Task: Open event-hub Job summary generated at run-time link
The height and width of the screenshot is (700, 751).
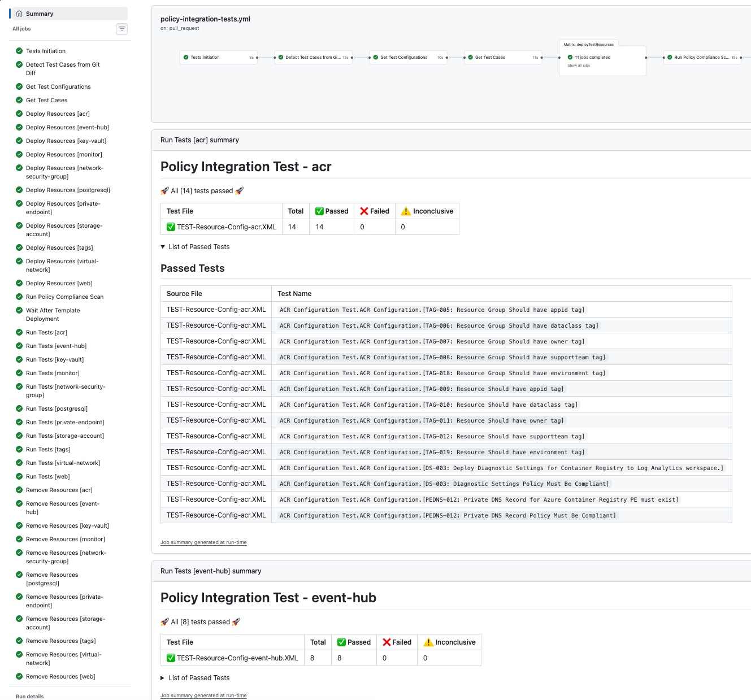Action: (x=203, y=695)
